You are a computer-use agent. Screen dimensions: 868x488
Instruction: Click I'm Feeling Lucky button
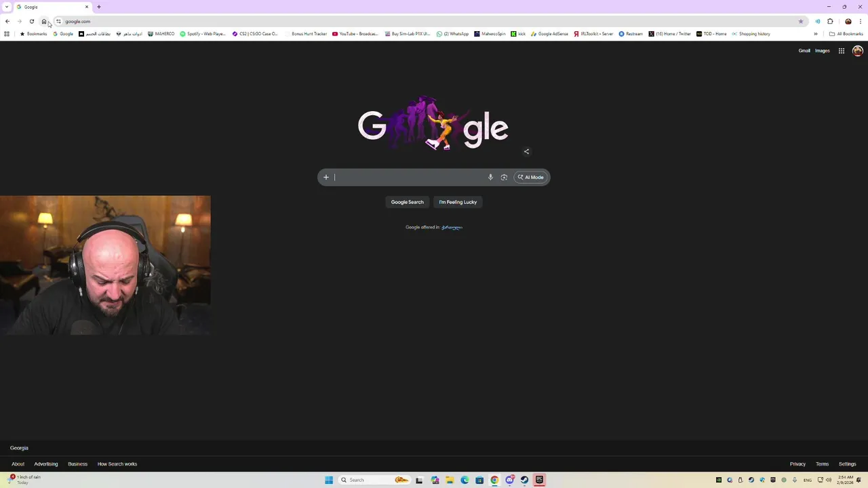click(x=458, y=202)
